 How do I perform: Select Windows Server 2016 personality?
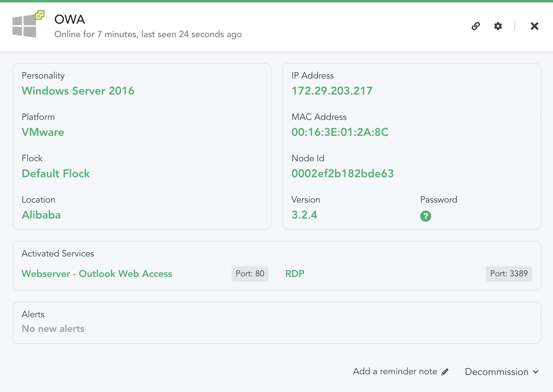(78, 91)
